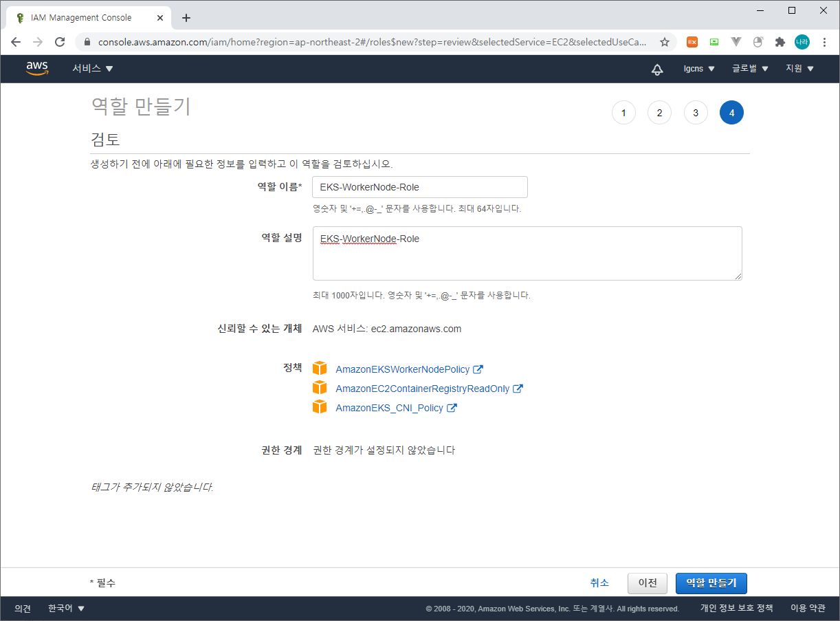Open the Extensions puzzle icon
This screenshot has height=621, width=840.
(780, 42)
